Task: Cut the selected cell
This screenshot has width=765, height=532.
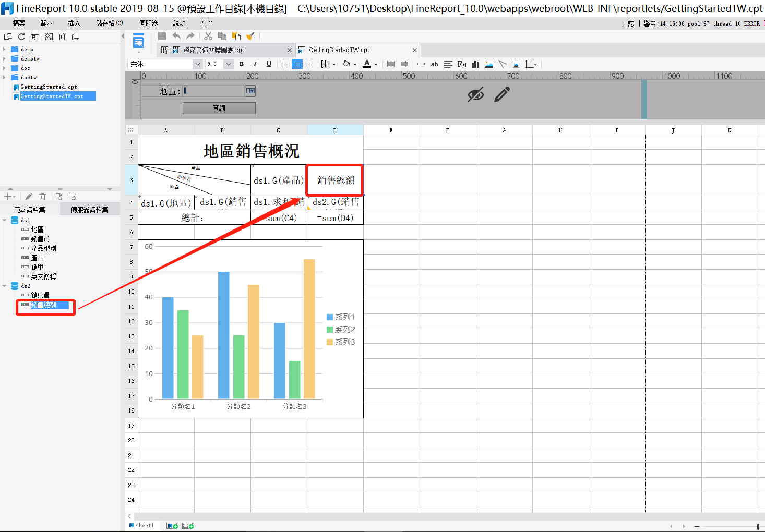Action: [x=208, y=36]
